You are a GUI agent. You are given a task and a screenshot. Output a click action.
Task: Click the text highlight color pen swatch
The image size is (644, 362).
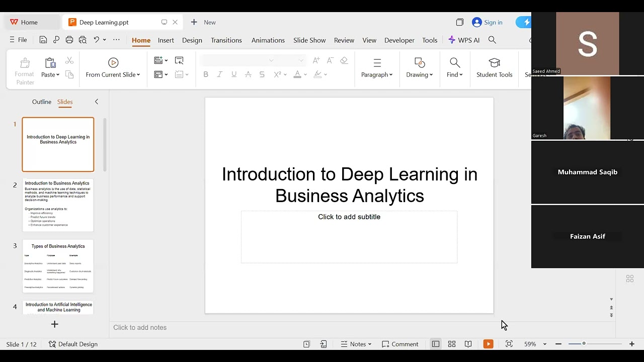coord(317,74)
